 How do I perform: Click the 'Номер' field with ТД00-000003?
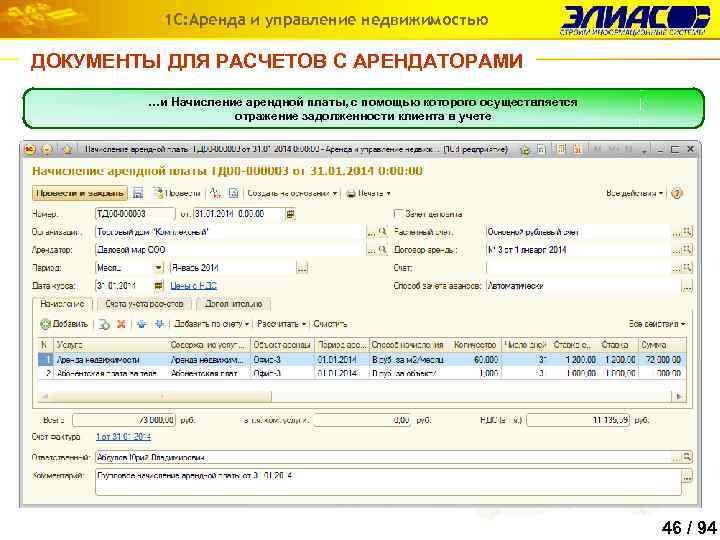tap(135, 214)
